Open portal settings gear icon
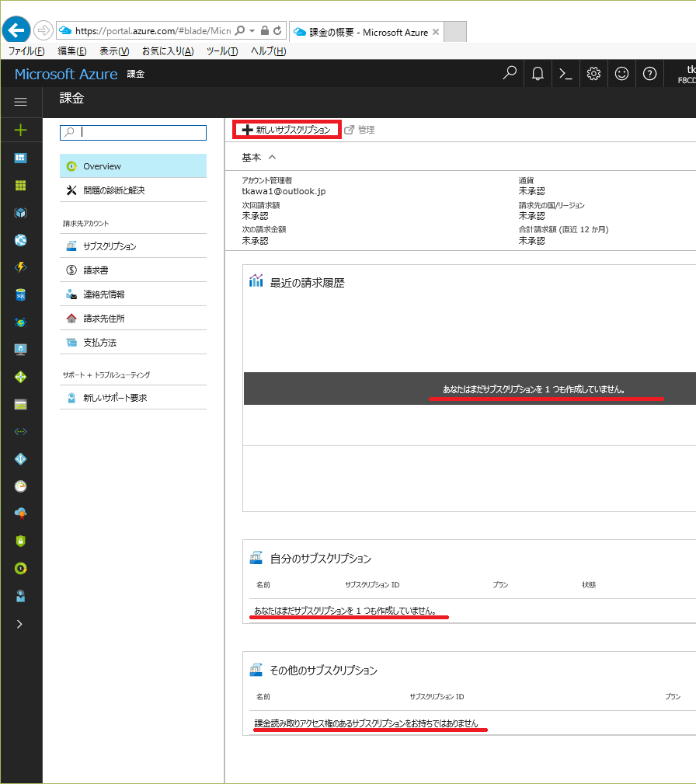Screen dimensions: 696x784 (x=593, y=74)
